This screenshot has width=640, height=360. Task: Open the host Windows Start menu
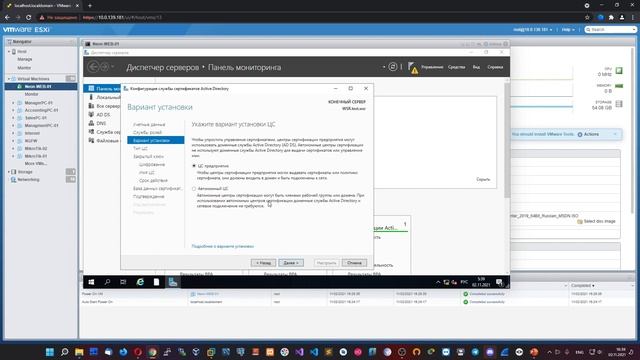pyautogui.click(x=50, y=352)
